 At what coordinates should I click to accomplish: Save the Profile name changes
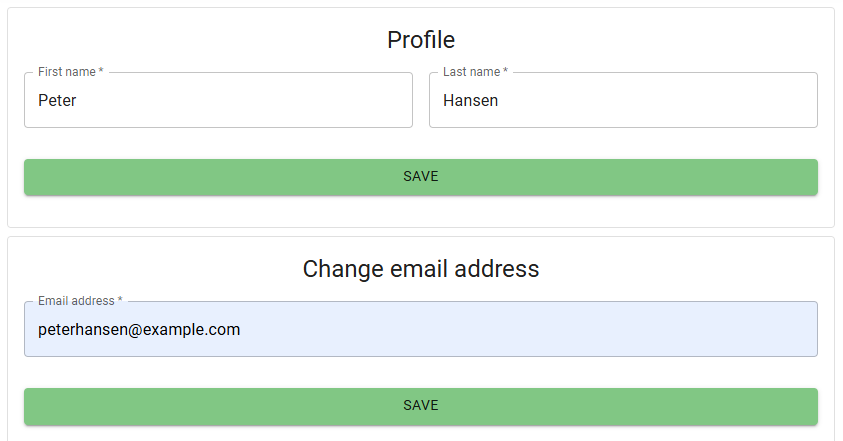tap(420, 177)
